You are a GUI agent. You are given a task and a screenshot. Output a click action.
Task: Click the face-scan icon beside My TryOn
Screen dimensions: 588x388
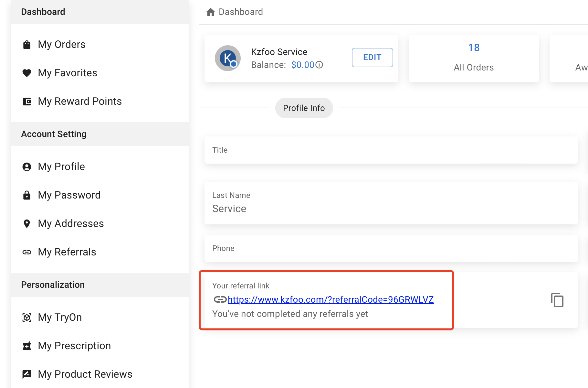(x=27, y=318)
